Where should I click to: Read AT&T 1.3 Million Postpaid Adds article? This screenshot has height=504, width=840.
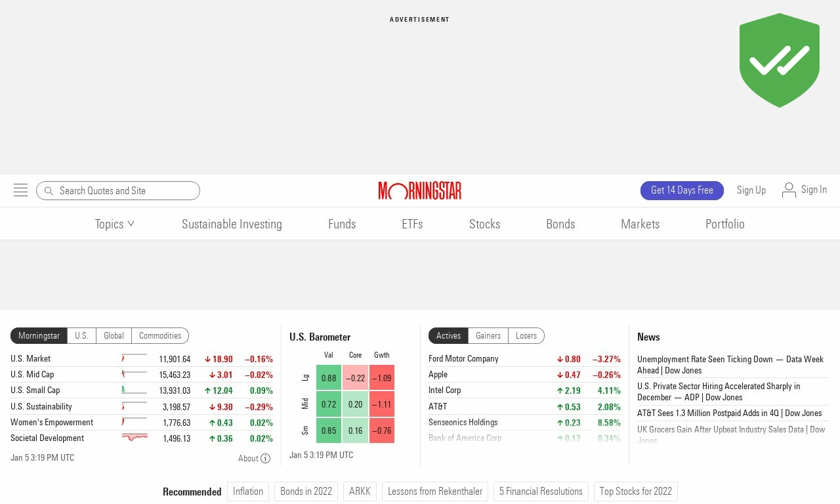click(x=729, y=413)
